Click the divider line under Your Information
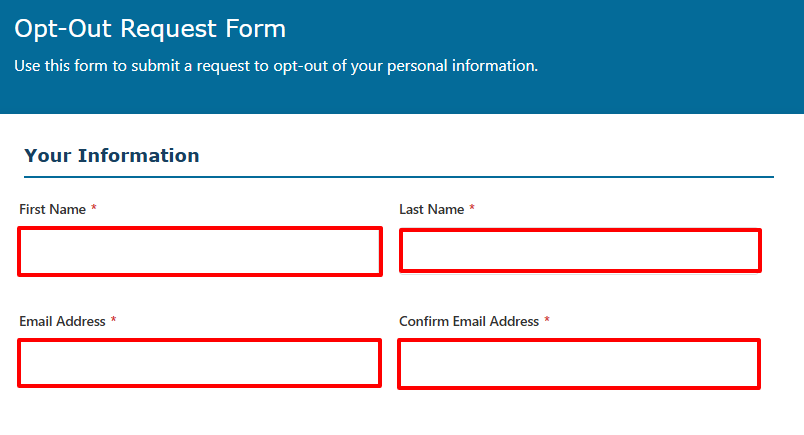Screen dimensions: 804x435 (398, 177)
